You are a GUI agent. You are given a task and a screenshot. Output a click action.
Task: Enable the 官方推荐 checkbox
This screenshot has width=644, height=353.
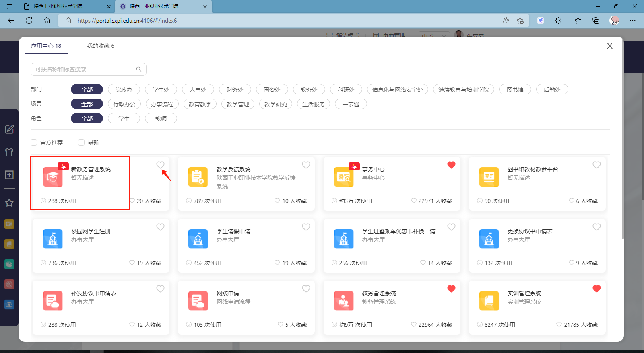click(x=34, y=142)
